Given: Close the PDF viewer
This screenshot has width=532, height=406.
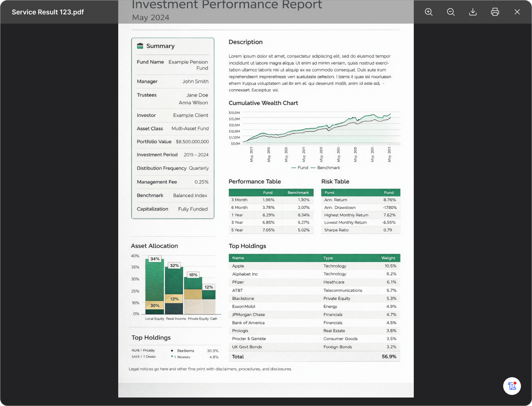Looking at the screenshot, I should click(x=517, y=12).
